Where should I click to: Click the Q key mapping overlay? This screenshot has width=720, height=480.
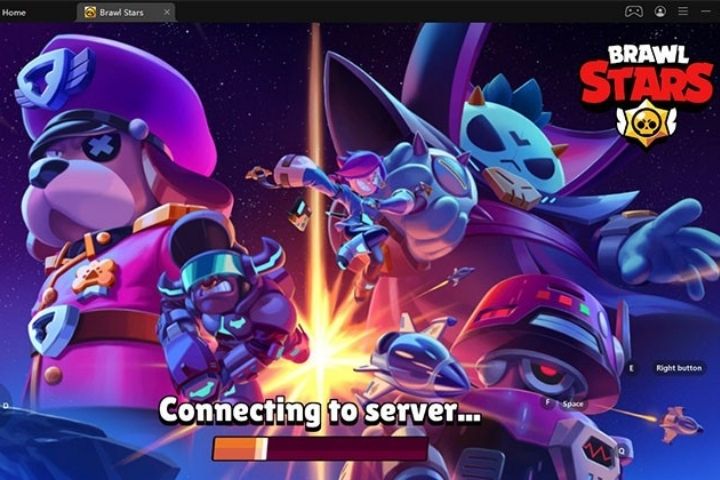click(622, 452)
